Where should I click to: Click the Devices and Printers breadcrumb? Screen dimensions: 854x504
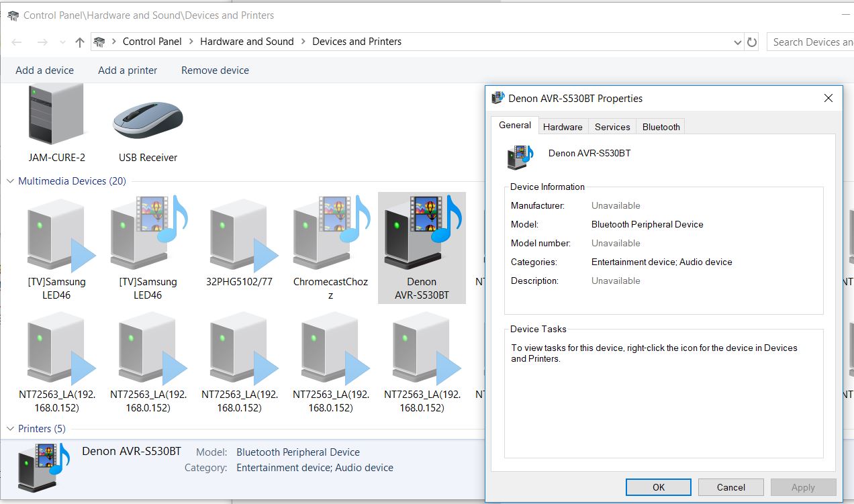[x=357, y=42]
